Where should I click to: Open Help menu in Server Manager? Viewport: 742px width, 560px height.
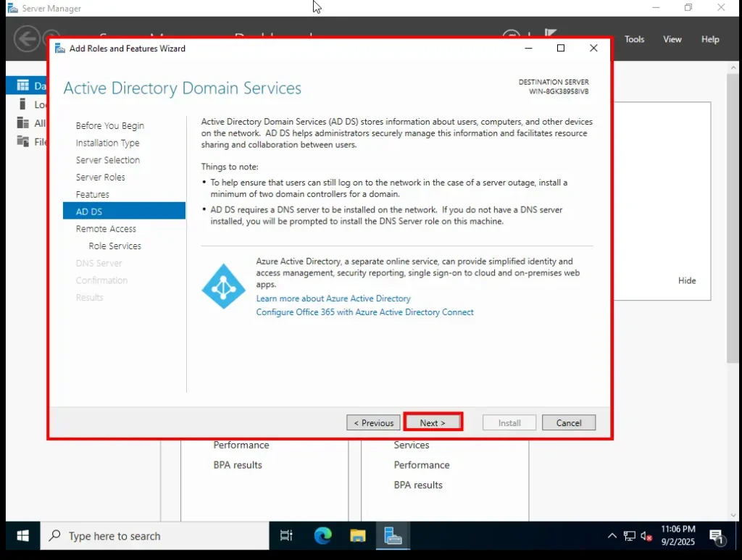(x=710, y=39)
